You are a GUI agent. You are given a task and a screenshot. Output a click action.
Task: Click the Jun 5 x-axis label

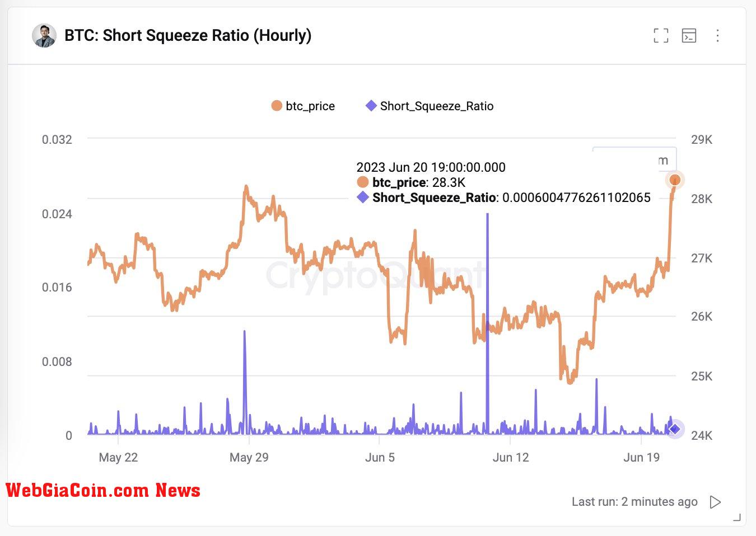[380, 457]
